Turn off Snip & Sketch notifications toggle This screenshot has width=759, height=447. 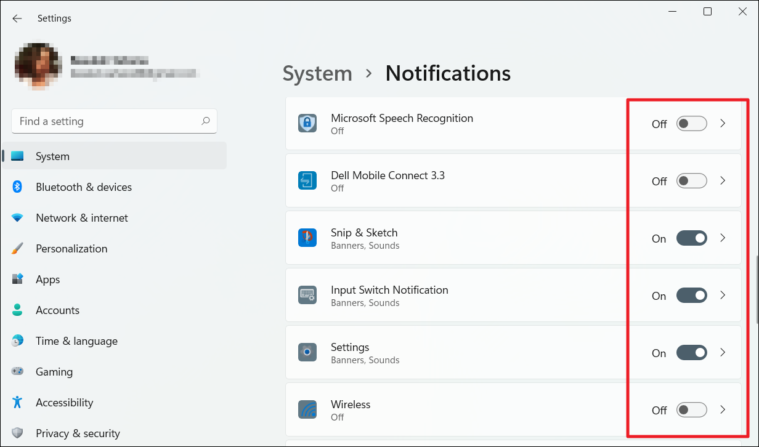(691, 238)
